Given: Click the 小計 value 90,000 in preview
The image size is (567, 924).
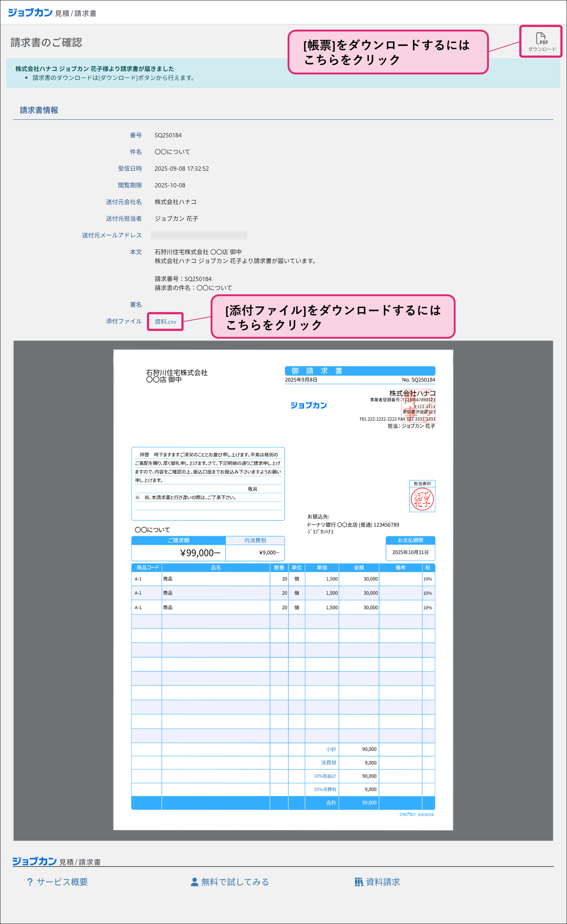Looking at the screenshot, I should click(369, 749).
